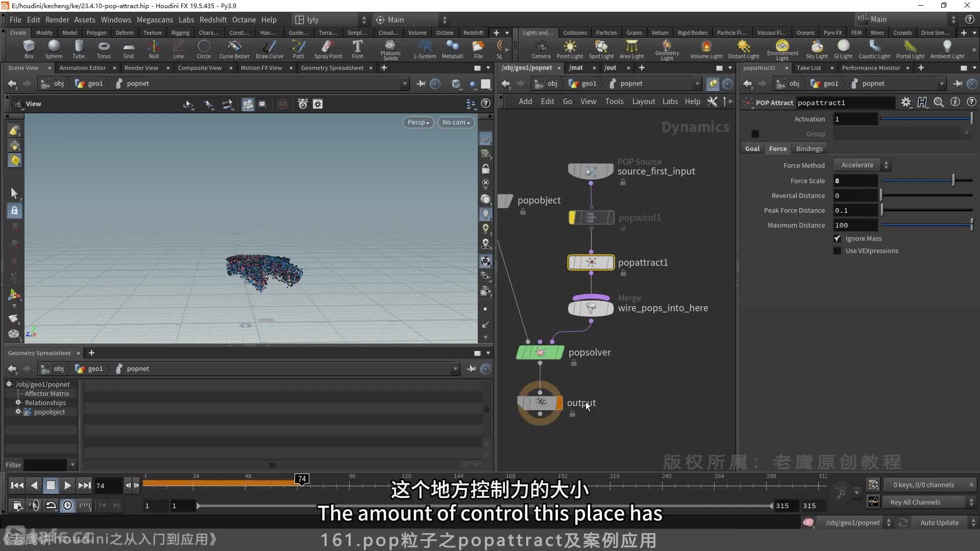Select the L-System shelf tool
Viewport: 980px width, 551px height.
[425, 49]
